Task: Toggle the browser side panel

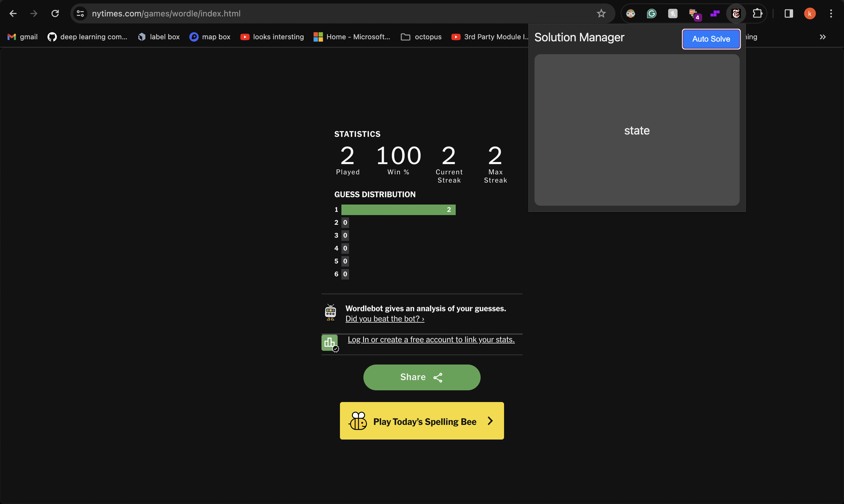Action: pos(789,13)
